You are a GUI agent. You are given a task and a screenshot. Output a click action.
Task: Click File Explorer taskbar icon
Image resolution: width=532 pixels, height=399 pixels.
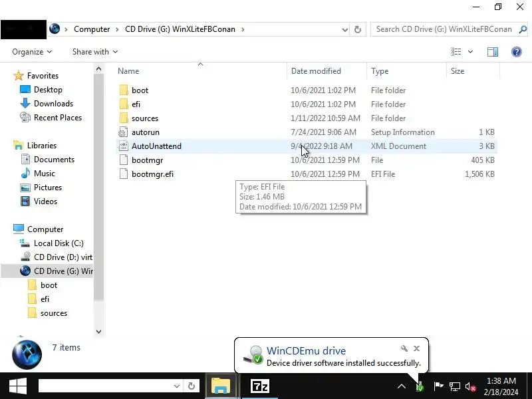(x=221, y=386)
